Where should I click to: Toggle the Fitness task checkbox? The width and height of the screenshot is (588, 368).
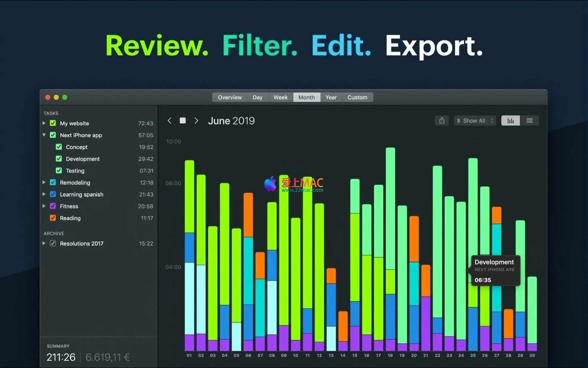pos(53,206)
